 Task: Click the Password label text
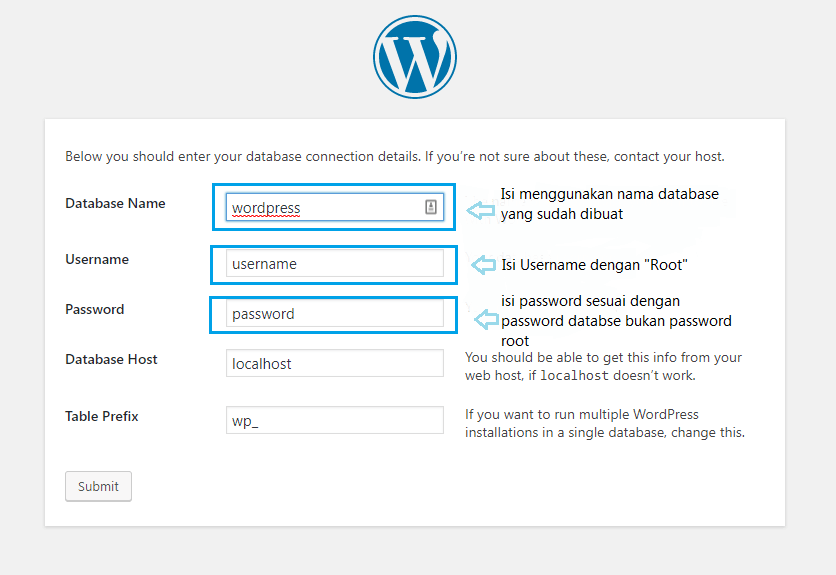[94, 309]
